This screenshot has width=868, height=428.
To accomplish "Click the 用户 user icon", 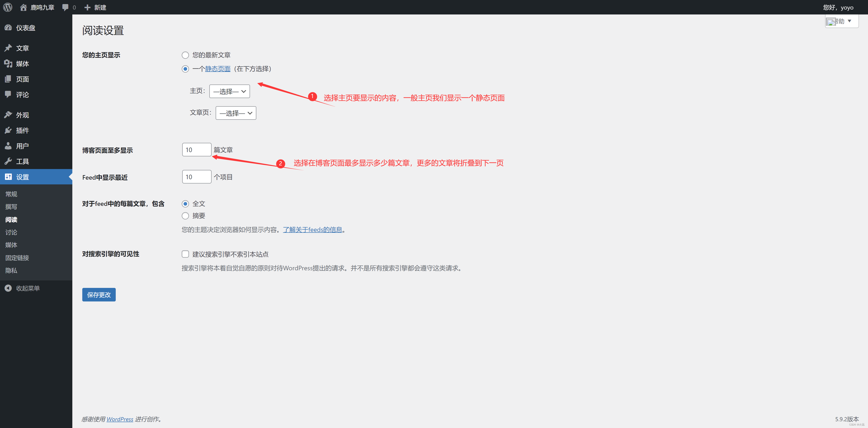I will pos(8,146).
